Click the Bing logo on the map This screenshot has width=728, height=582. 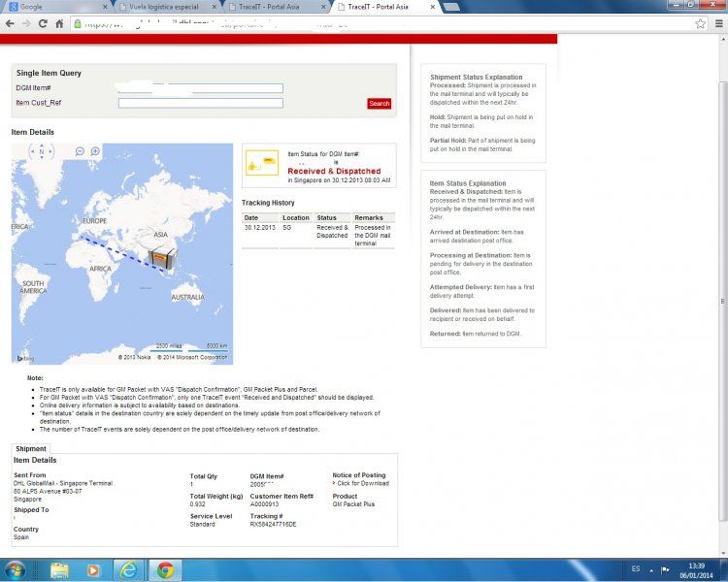coord(25,358)
